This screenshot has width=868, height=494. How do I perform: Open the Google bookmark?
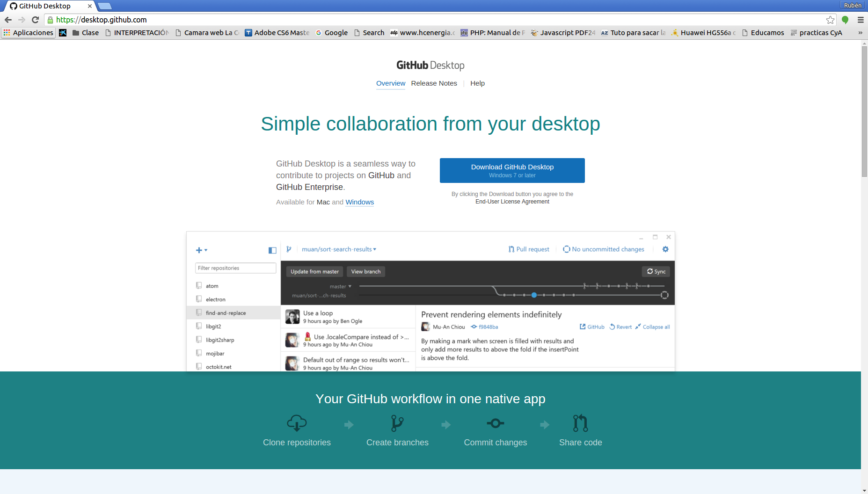(332, 33)
